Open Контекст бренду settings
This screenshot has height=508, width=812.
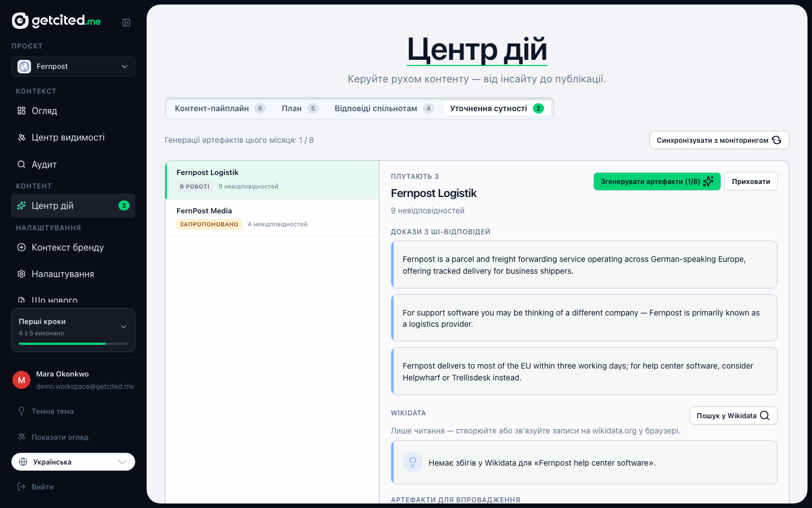click(73, 247)
